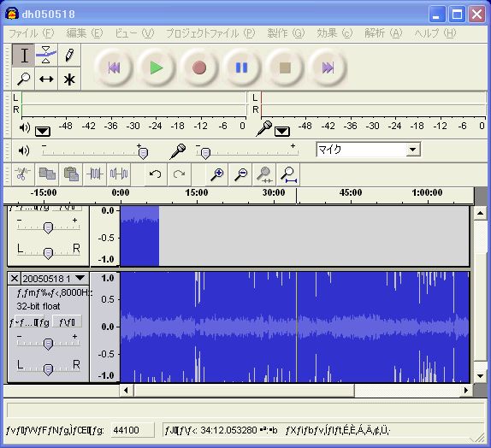
Task: Fit selection in window
Action: 264,174
